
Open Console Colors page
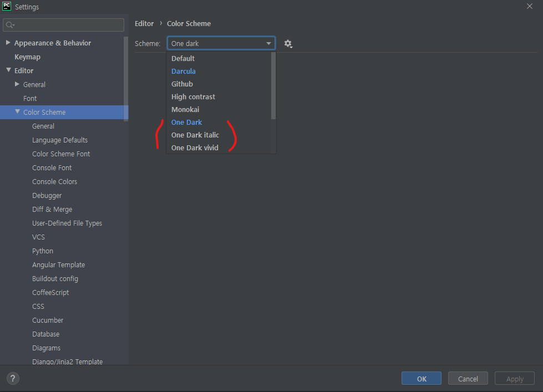pyautogui.click(x=55, y=181)
